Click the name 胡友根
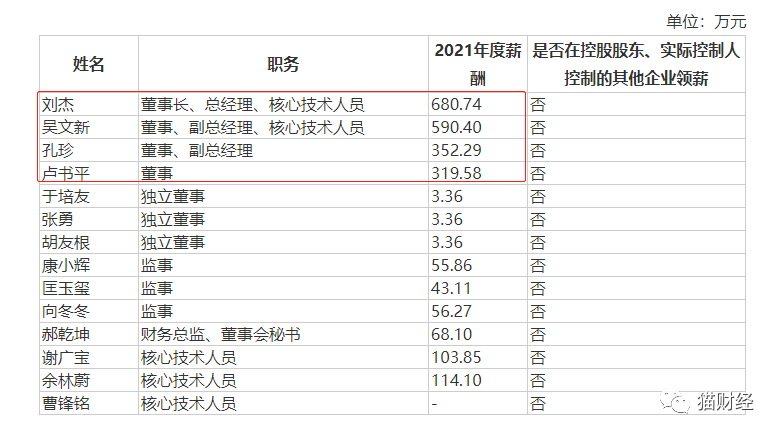The image size is (778, 435). [65, 243]
